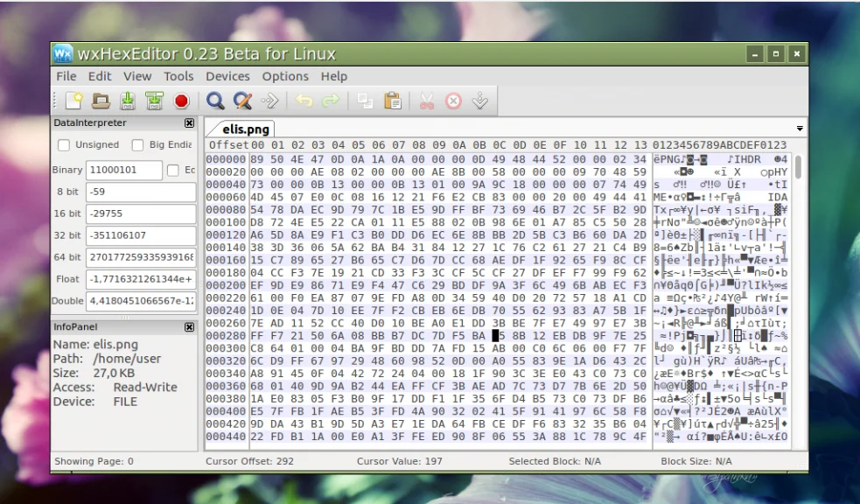Click the 8 bit value field
Image resolution: width=860 pixels, height=504 pixels.
point(141,192)
